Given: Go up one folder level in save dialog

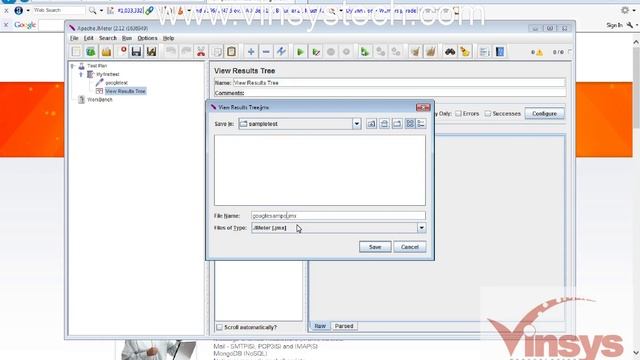Looking at the screenshot, I should (x=371, y=124).
